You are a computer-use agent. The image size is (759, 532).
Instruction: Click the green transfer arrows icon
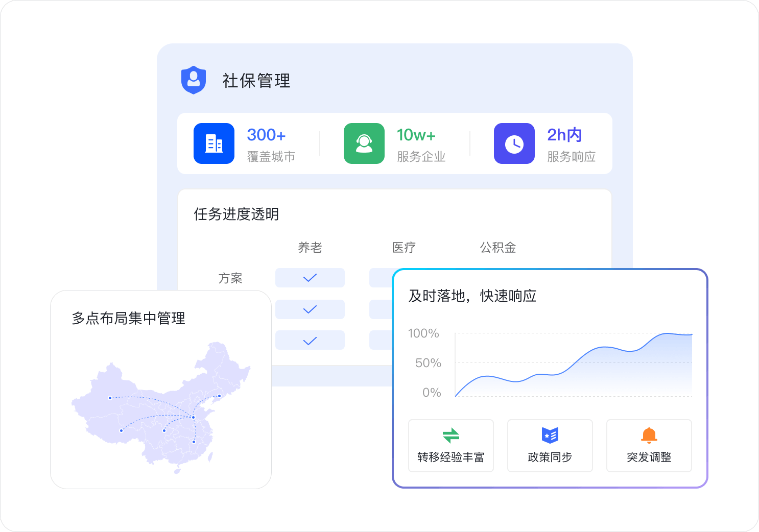tap(451, 436)
